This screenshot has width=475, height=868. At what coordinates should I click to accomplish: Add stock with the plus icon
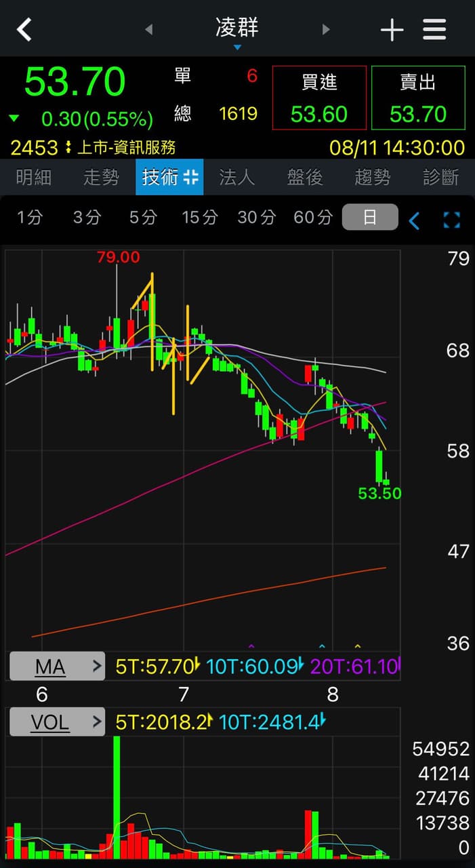click(392, 30)
